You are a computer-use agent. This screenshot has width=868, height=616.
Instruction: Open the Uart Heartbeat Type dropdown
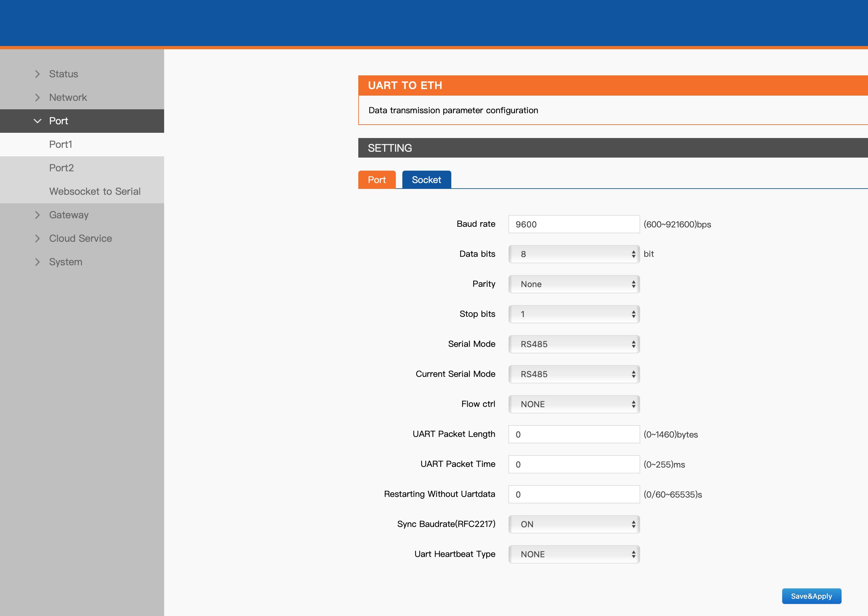coord(574,554)
